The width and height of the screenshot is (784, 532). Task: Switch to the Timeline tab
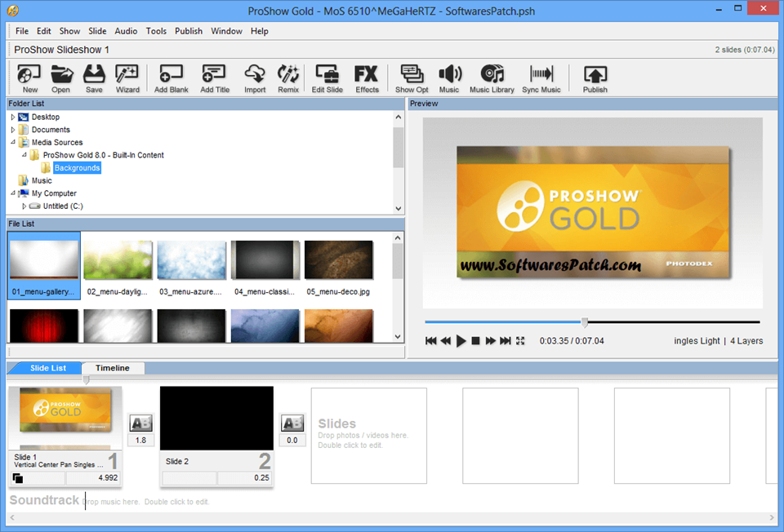[x=113, y=368]
